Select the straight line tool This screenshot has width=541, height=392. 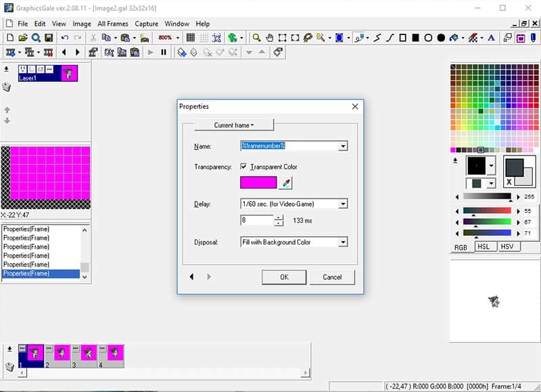(377, 38)
